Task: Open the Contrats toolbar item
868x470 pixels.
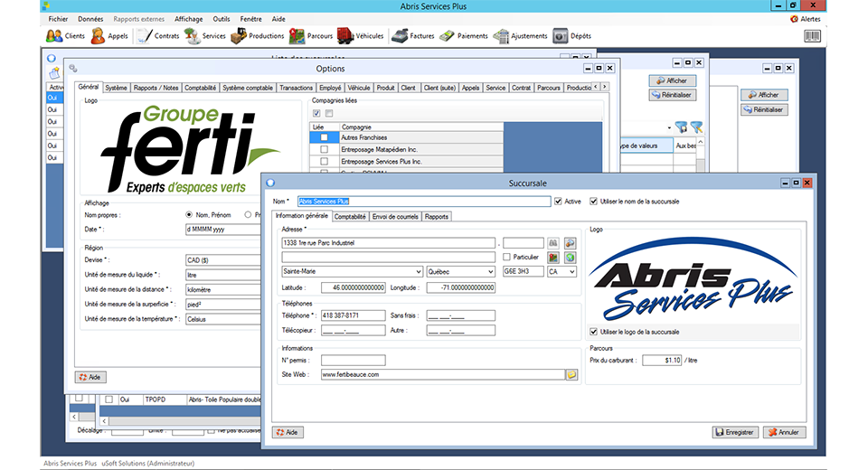Action: [158, 36]
